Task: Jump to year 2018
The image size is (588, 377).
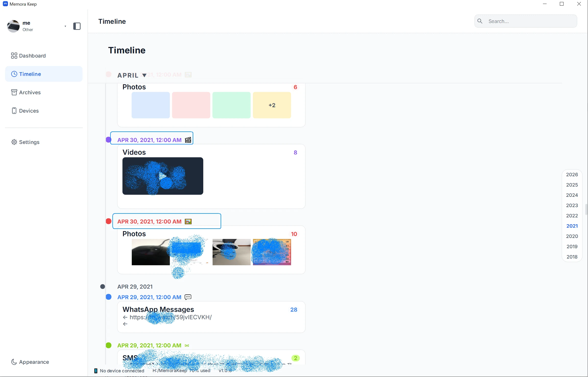Action: pyautogui.click(x=572, y=257)
